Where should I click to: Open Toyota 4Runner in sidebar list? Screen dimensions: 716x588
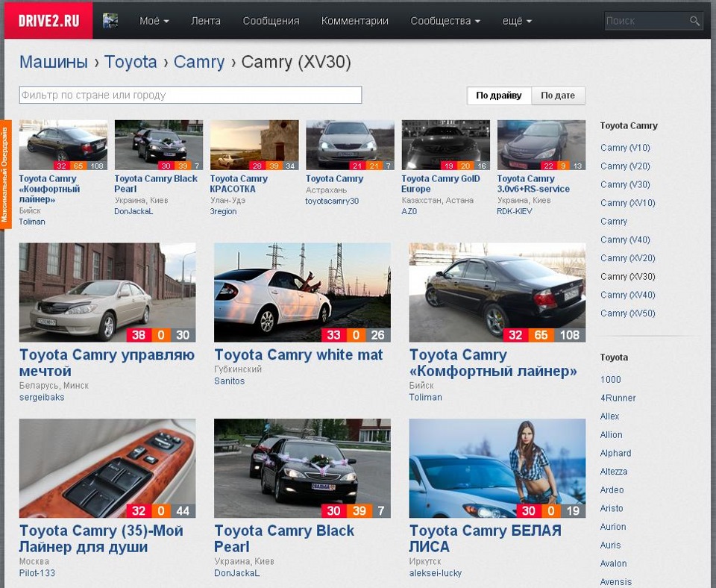point(618,398)
